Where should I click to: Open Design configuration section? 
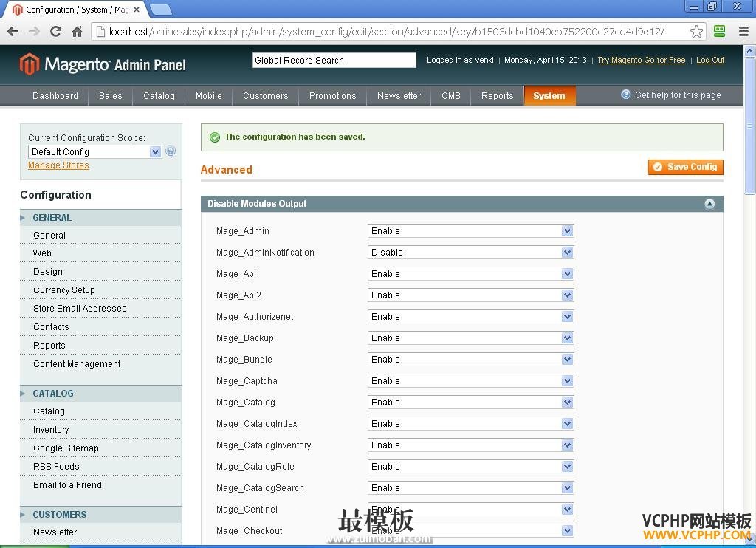pyautogui.click(x=48, y=272)
